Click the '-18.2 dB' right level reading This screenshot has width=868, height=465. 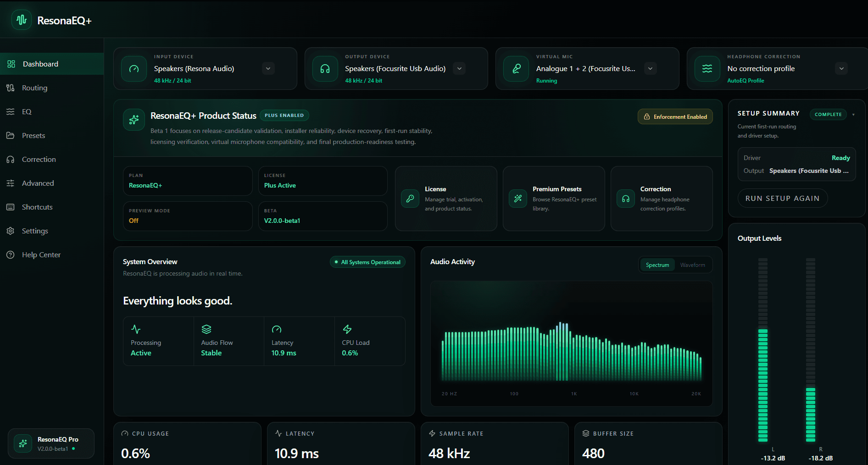pos(821,458)
